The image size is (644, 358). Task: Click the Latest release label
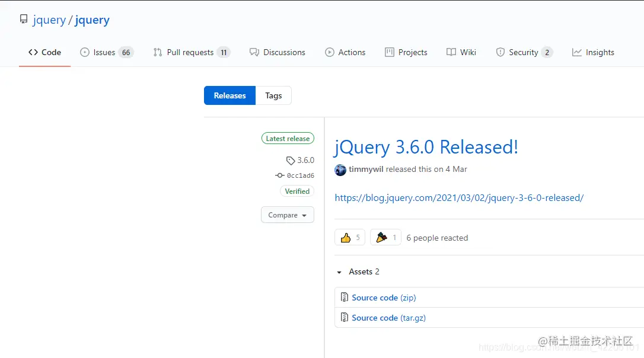click(x=288, y=138)
